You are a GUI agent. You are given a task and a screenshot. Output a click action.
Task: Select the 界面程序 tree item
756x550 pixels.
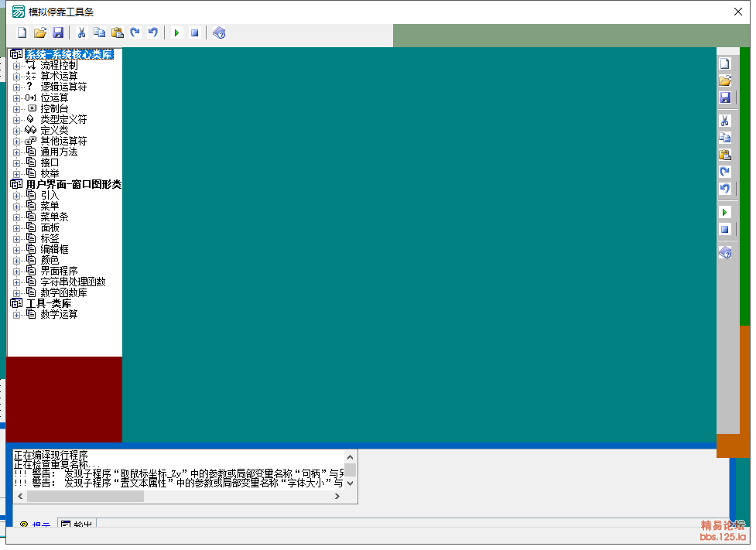point(59,271)
